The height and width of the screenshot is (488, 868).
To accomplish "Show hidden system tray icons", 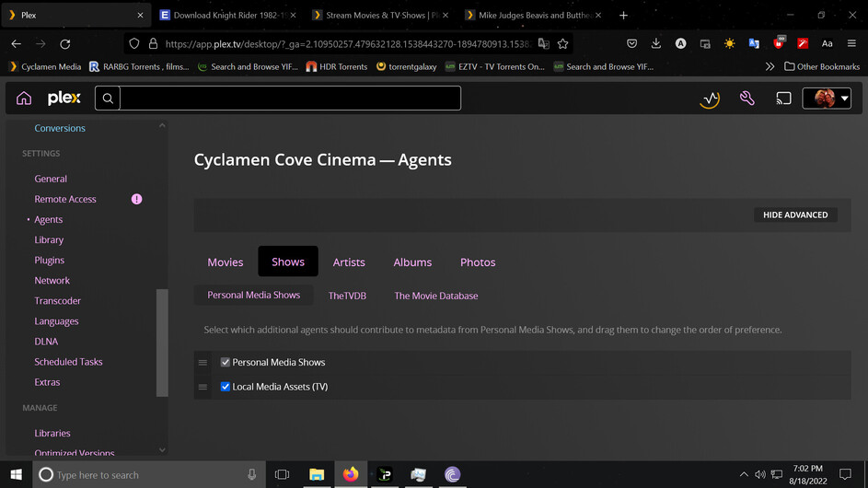I will point(744,475).
